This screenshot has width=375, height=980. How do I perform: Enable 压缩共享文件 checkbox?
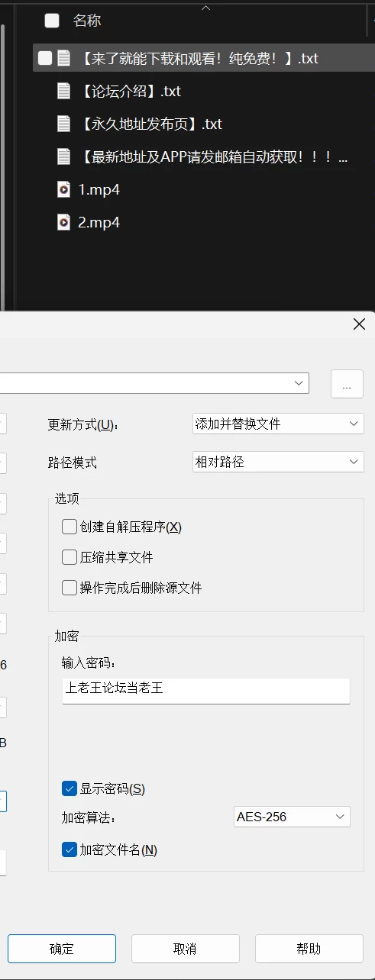point(70,557)
